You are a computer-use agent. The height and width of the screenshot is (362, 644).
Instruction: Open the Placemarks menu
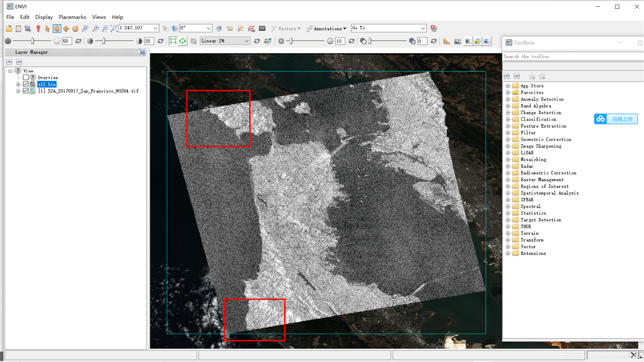(72, 17)
